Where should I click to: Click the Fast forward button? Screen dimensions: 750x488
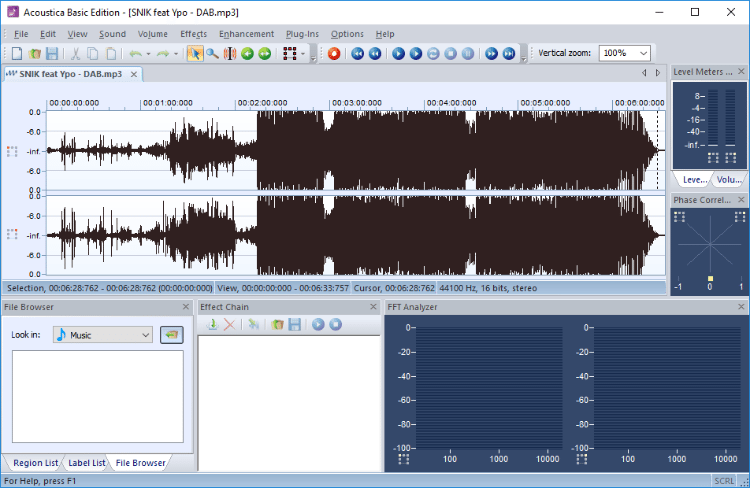491,53
